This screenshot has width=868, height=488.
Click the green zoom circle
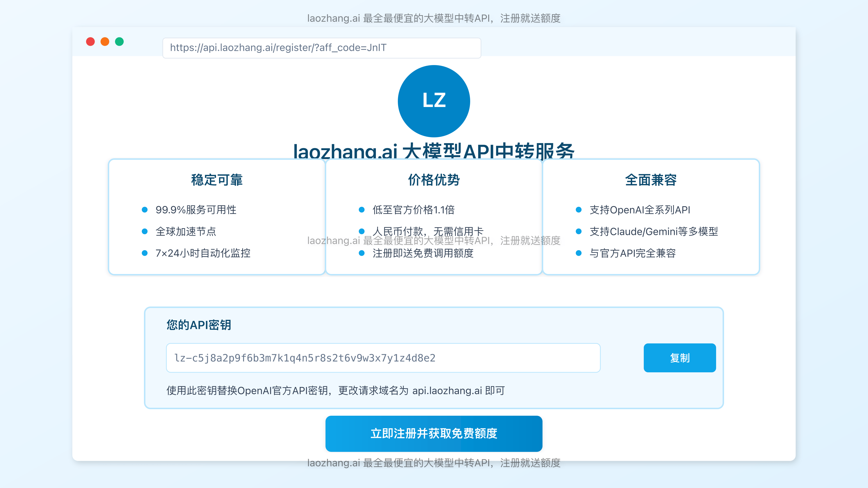[119, 41]
